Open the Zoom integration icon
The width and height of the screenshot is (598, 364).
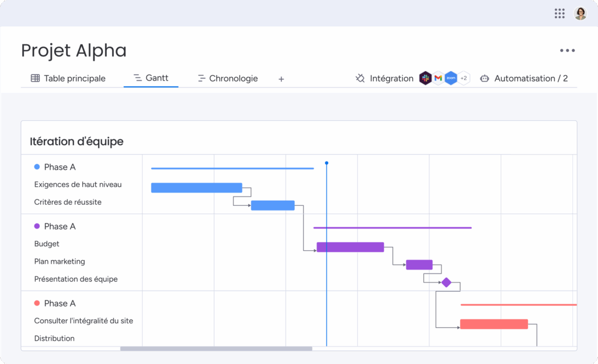point(451,78)
